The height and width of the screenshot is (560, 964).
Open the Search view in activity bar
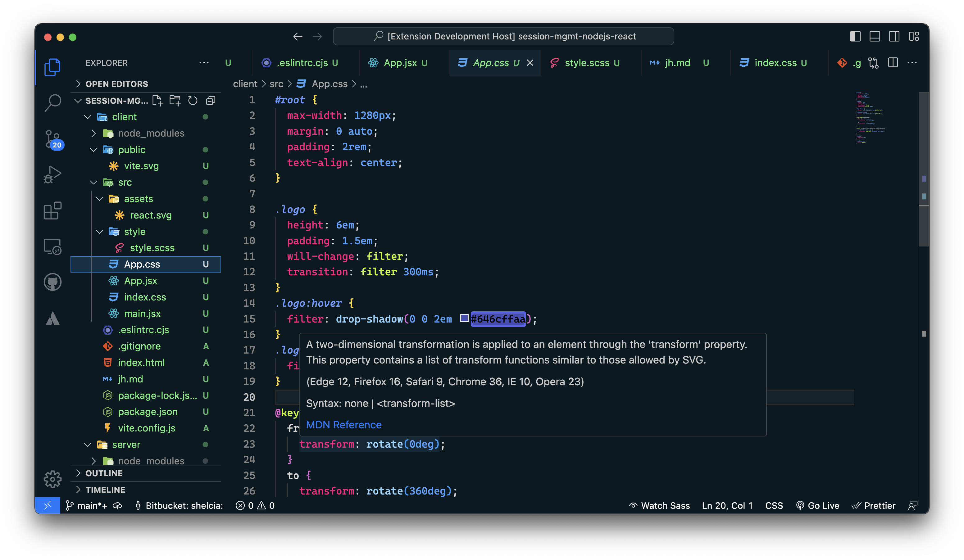(52, 102)
